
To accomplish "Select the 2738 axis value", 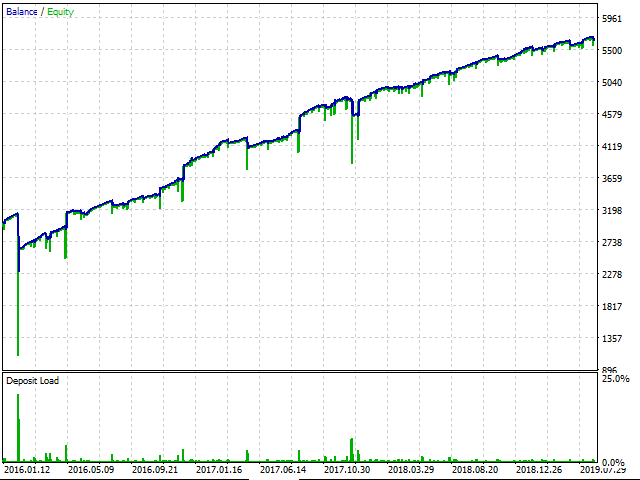I will pos(612,242).
